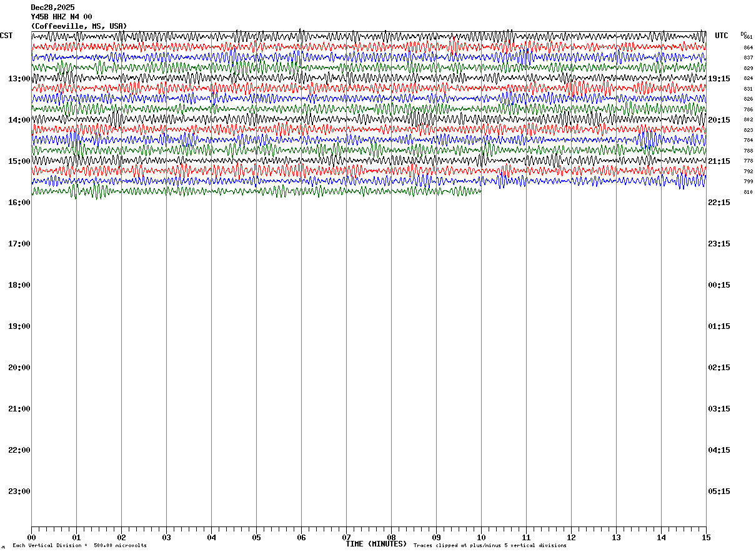The width and height of the screenshot is (756, 554).
Task: Click the 04:15 UTC time label
Action: (x=719, y=450)
